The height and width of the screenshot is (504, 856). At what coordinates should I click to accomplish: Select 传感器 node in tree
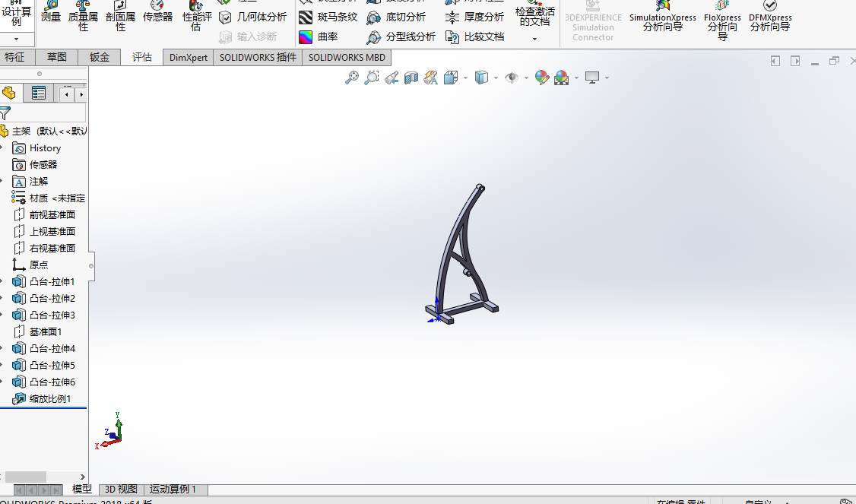tap(34, 164)
